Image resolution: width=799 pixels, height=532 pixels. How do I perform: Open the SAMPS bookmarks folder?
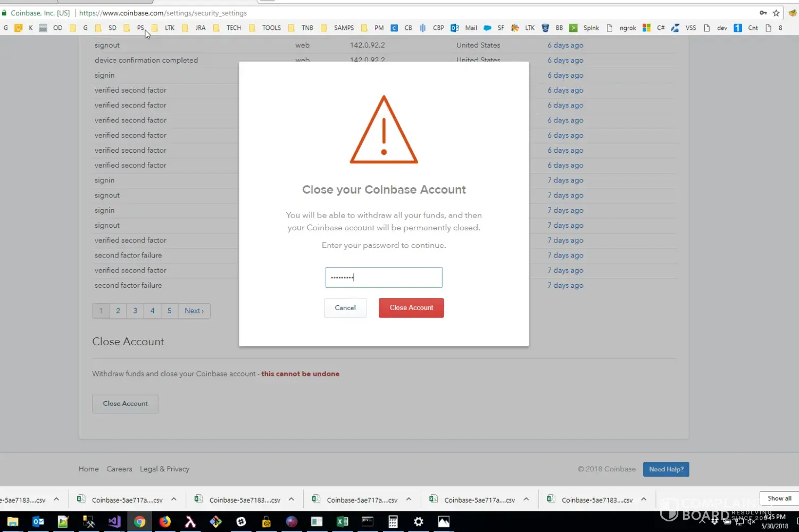coord(337,28)
